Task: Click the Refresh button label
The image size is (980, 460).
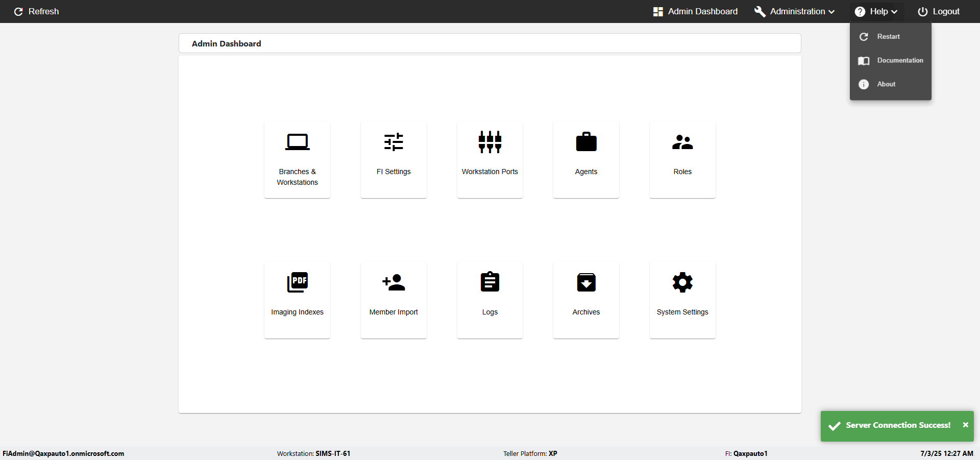Action: coord(43,11)
